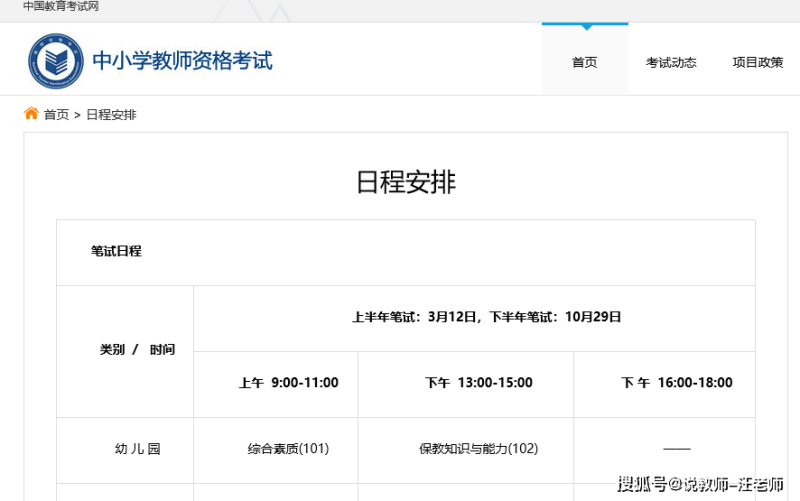This screenshot has width=800, height=501.
Task: Click the 日程安排 breadcrumb item
Action: [111, 115]
